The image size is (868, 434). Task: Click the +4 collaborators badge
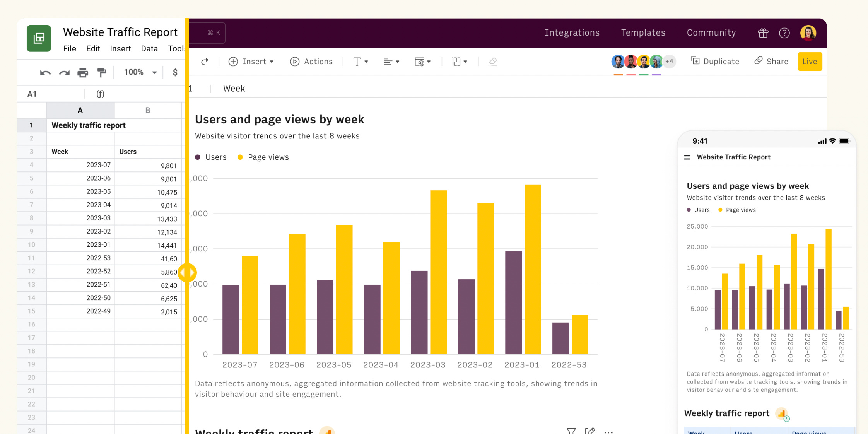670,61
